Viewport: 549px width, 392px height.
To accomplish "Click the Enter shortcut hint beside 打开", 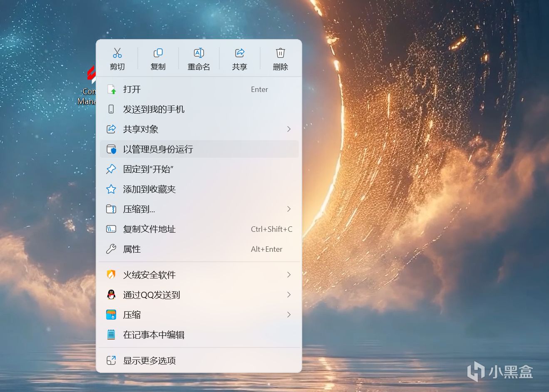I will click(259, 89).
